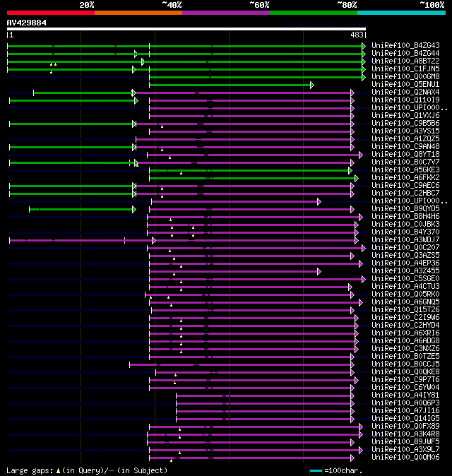The image size is (452, 476).
Task: Select the white AV429884 query sequence bar
Action: click(x=186, y=29)
